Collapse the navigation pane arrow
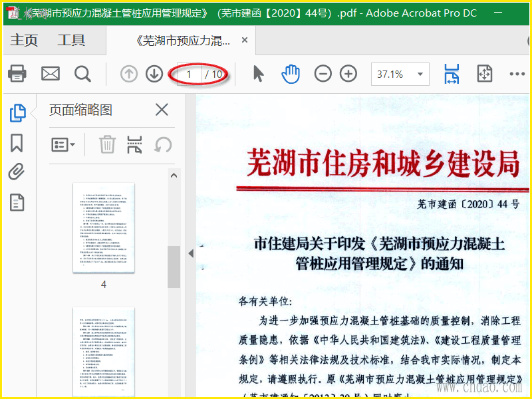This screenshot has height=399, width=532. 191,253
